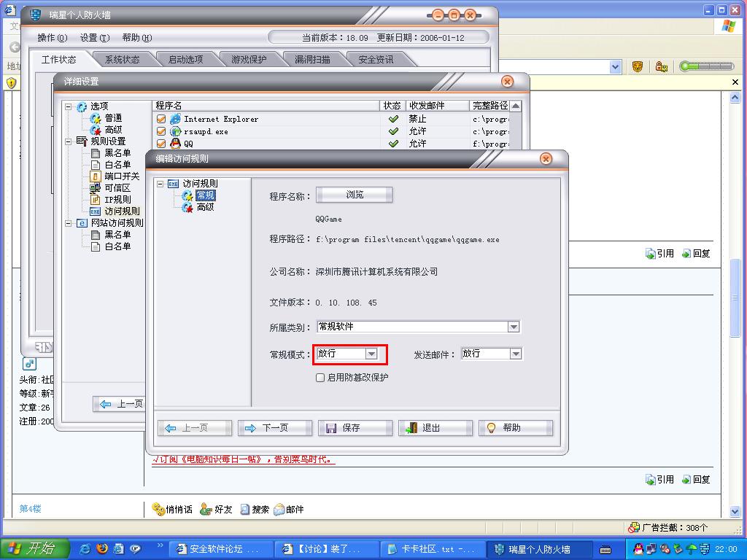Open the 发送邮件 dropdown
747x560 pixels.
[x=516, y=354]
